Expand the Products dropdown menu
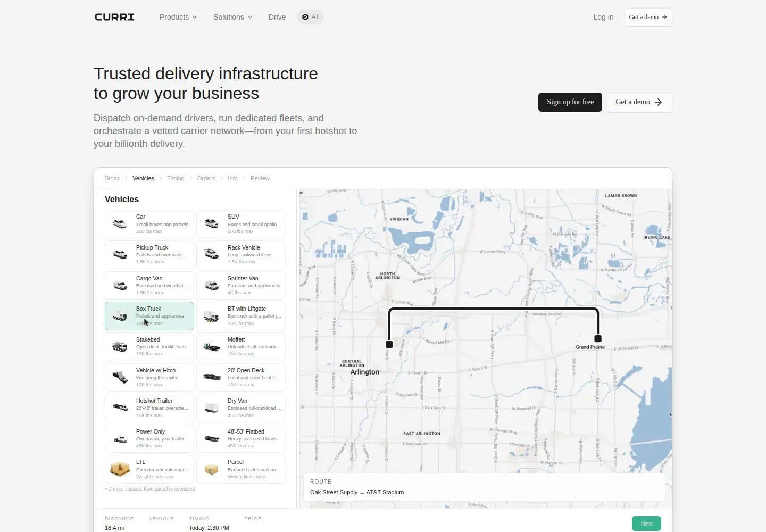 [x=178, y=17]
